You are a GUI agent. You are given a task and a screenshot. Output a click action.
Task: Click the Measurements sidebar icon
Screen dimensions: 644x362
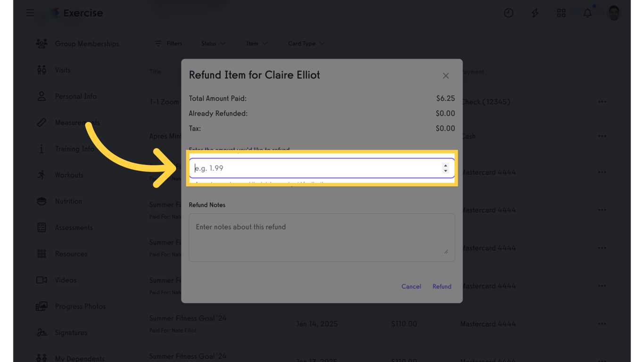[41, 123]
